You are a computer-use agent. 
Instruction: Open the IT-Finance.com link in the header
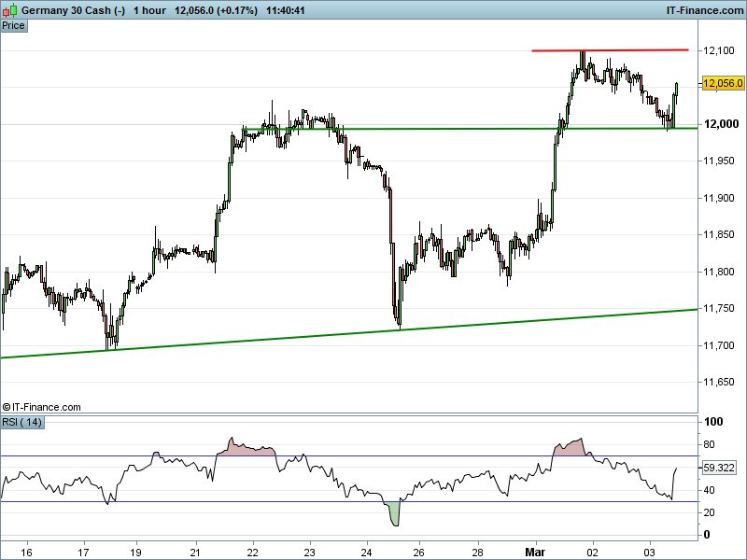[705, 10]
